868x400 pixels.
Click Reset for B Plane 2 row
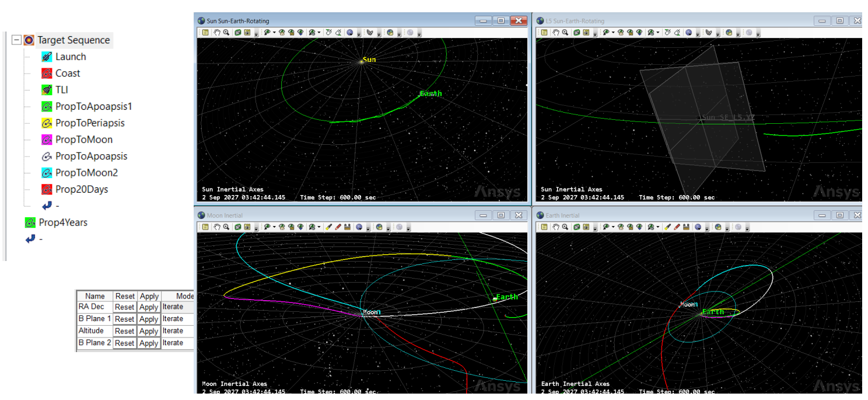click(x=124, y=343)
